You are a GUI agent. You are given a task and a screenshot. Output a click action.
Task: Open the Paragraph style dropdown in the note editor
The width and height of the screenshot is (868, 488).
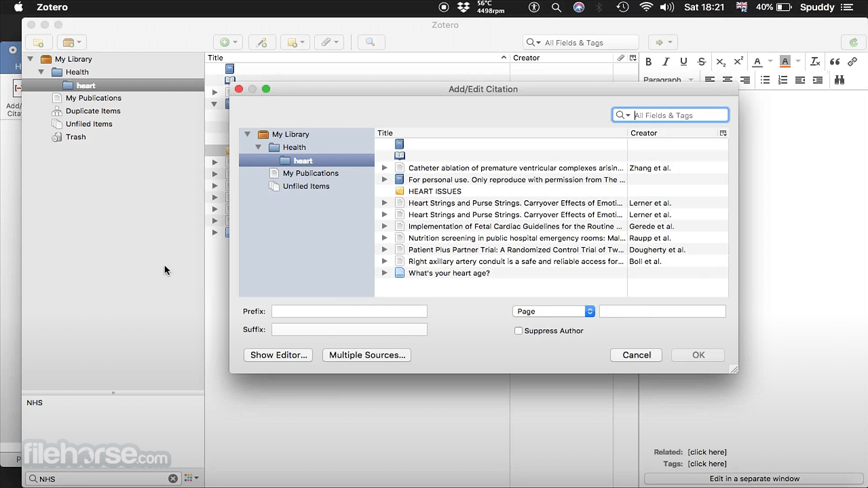click(x=668, y=79)
